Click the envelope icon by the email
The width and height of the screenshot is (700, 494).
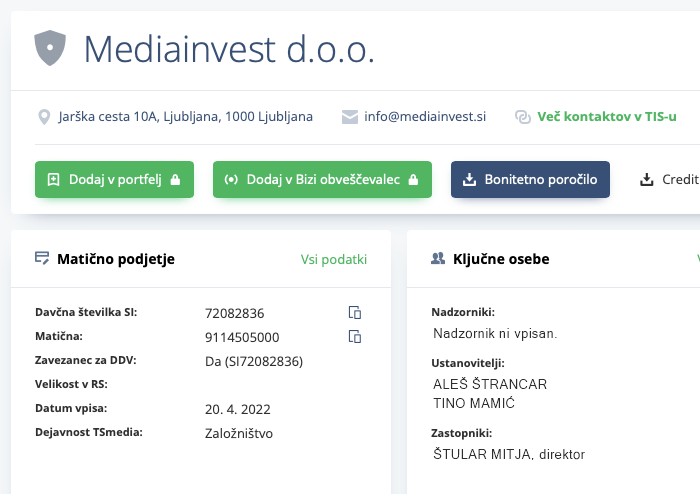[350, 117]
